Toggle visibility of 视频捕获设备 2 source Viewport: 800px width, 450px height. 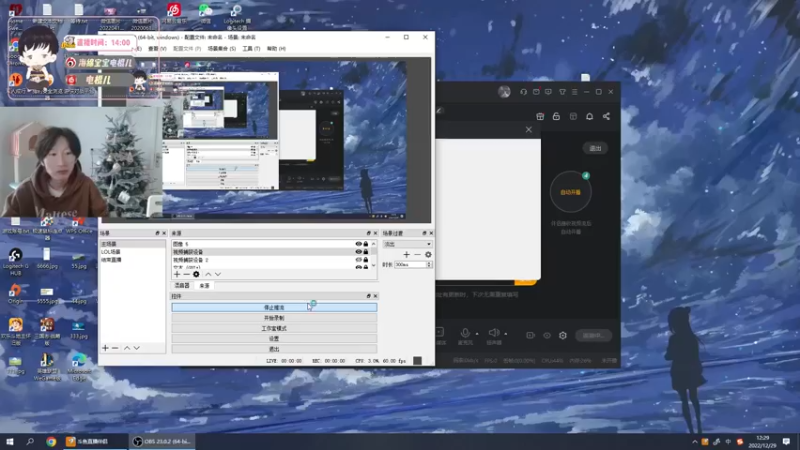tap(358, 260)
